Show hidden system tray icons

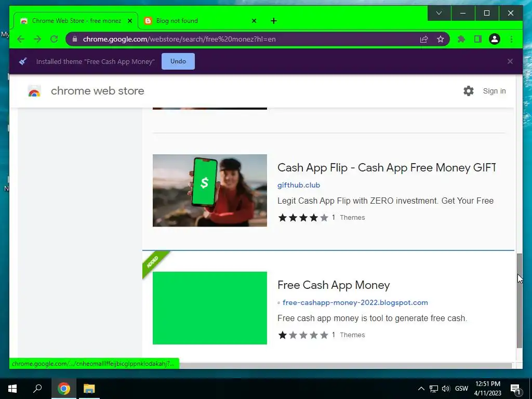[421, 389]
